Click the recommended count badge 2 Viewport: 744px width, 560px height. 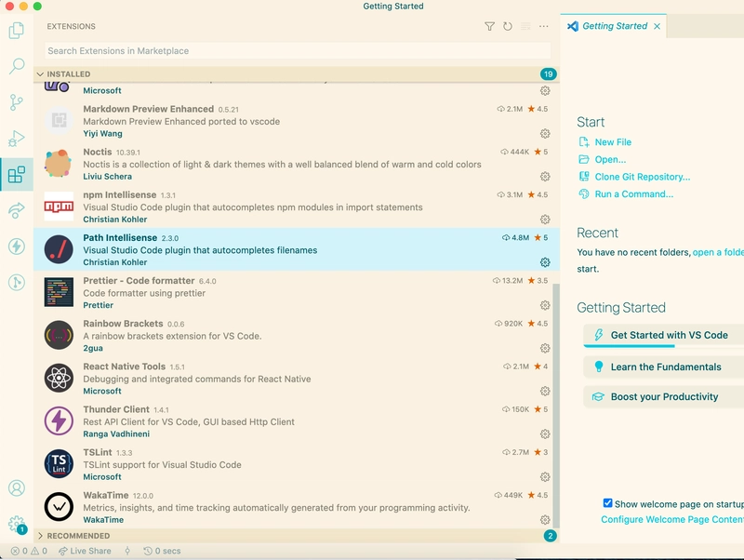pos(550,536)
